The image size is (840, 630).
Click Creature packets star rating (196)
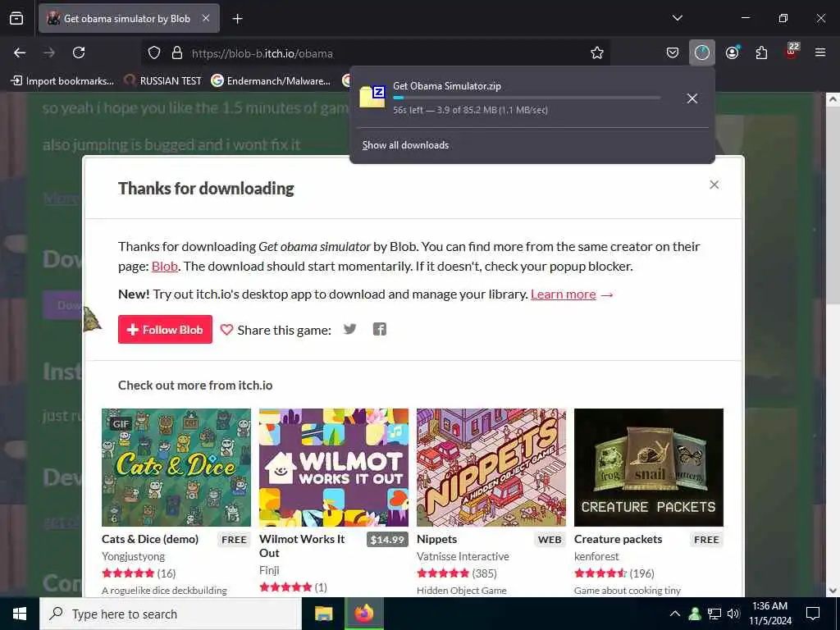[614, 573]
